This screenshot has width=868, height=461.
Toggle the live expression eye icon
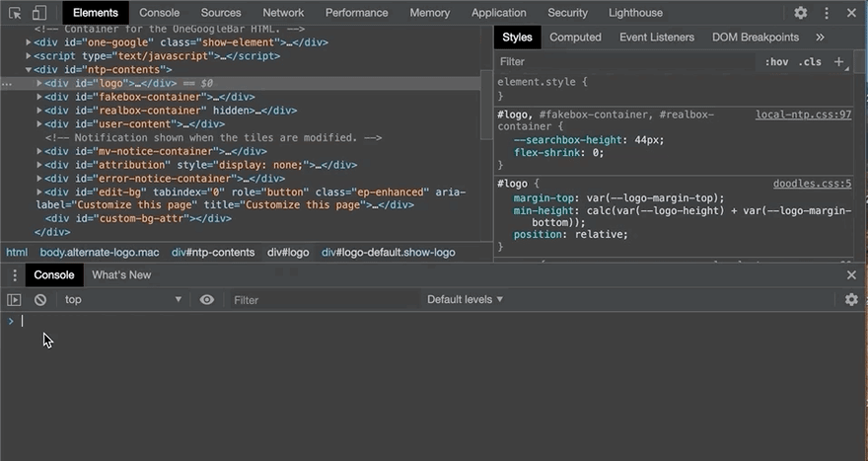[206, 300]
